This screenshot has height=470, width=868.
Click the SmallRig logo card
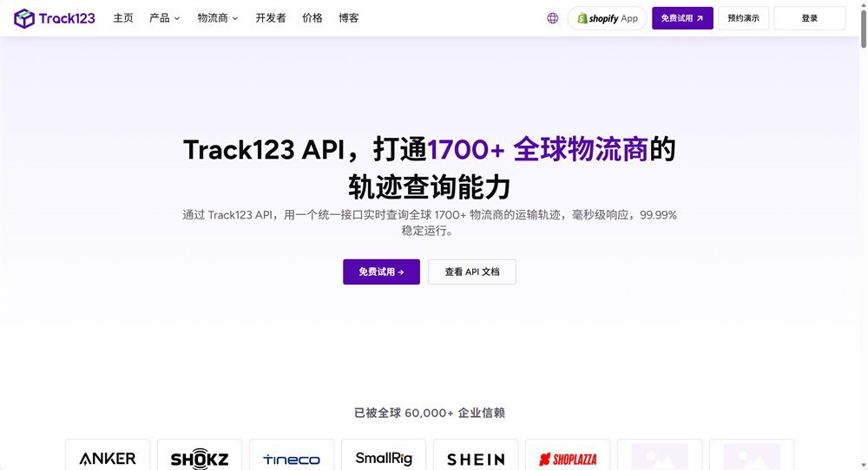click(384, 455)
